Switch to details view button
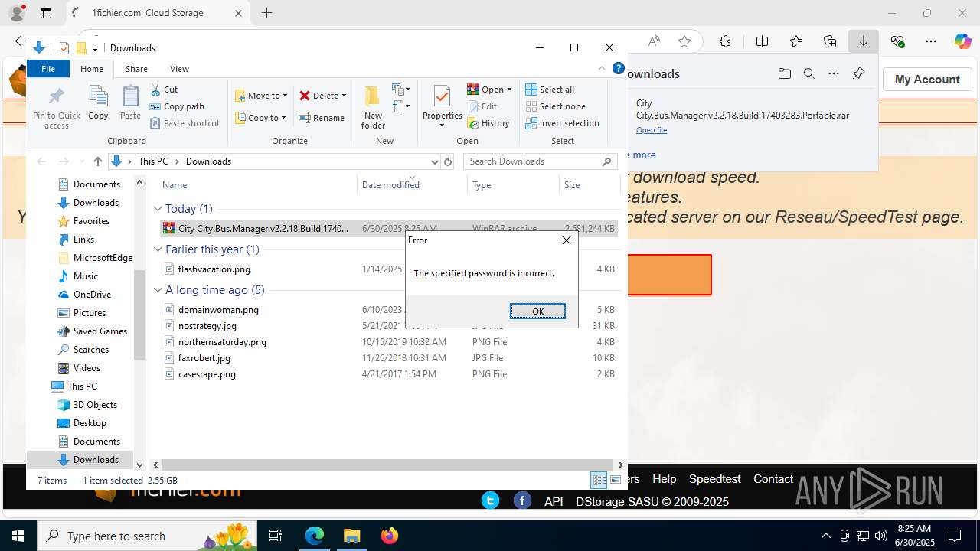 (x=599, y=480)
